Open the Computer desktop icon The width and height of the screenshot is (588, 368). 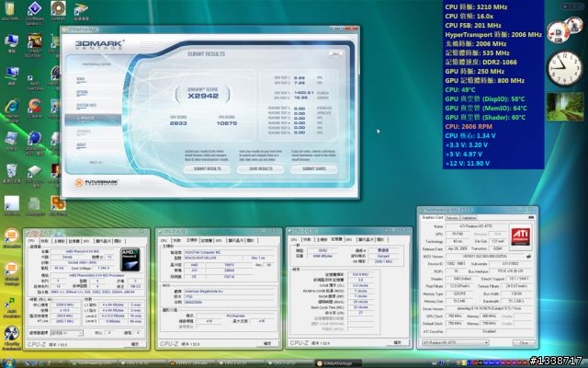point(11,43)
